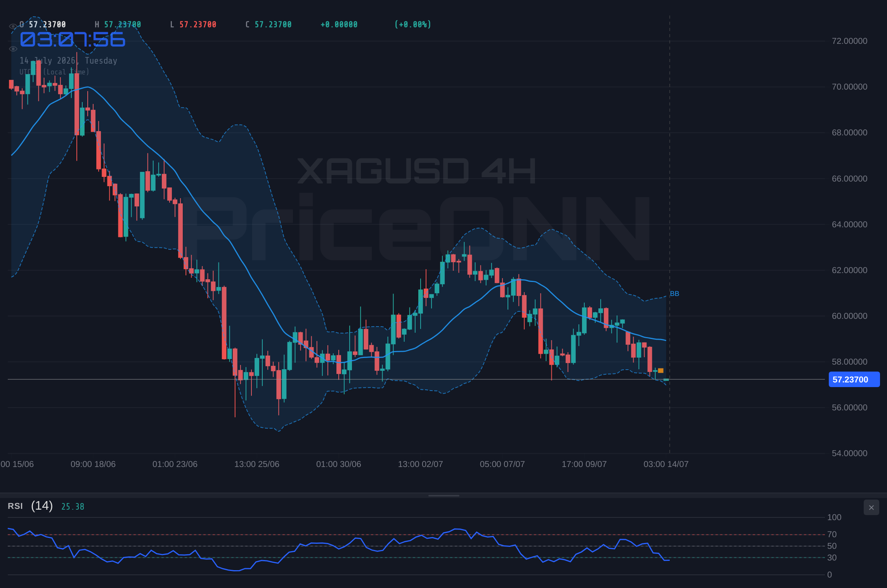This screenshot has height=588, width=887.
Task: Click the 66.00000 price axis label
Action: coord(849,179)
